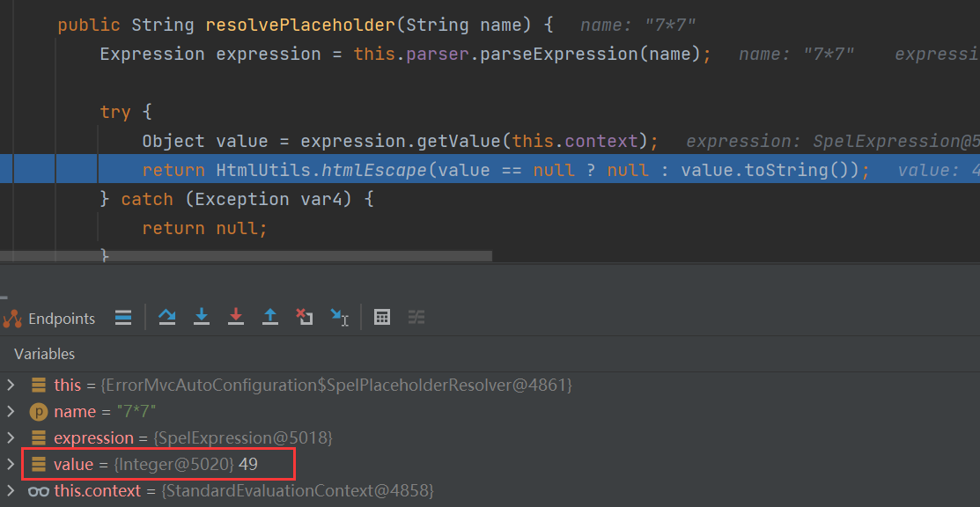Screen dimensions: 980x507
Task: Click the Step Out icon
Action: pos(270,317)
